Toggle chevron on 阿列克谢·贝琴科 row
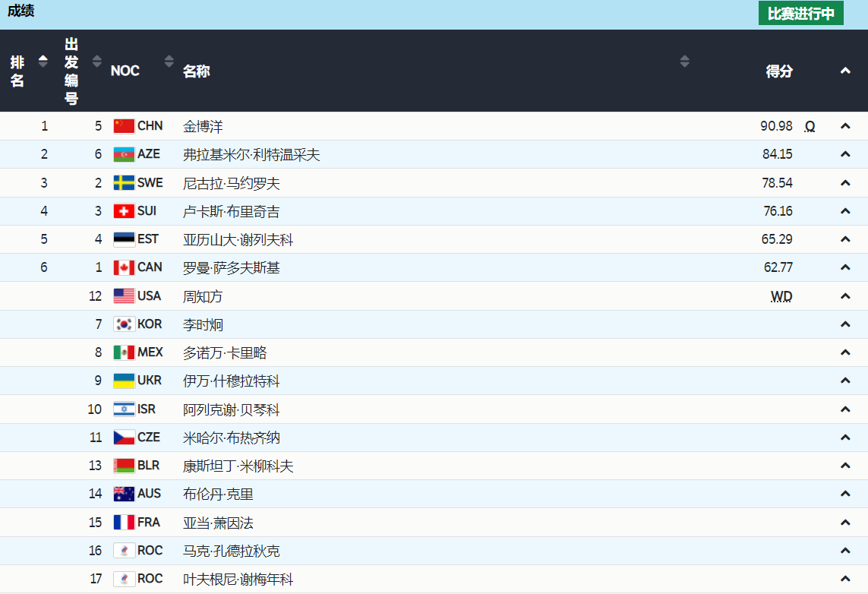The image size is (868, 594). tap(844, 409)
